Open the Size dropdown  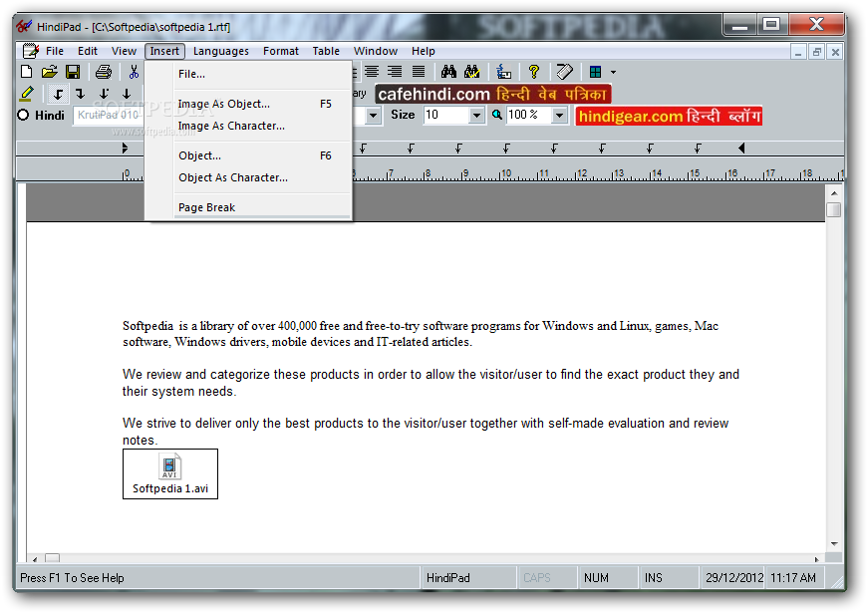click(x=475, y=116)
